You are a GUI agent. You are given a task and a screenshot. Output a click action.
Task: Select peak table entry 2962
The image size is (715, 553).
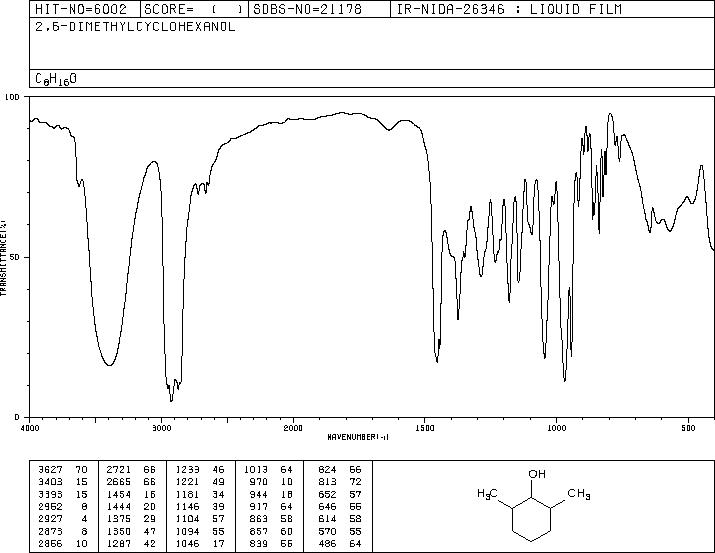(63, 506)
